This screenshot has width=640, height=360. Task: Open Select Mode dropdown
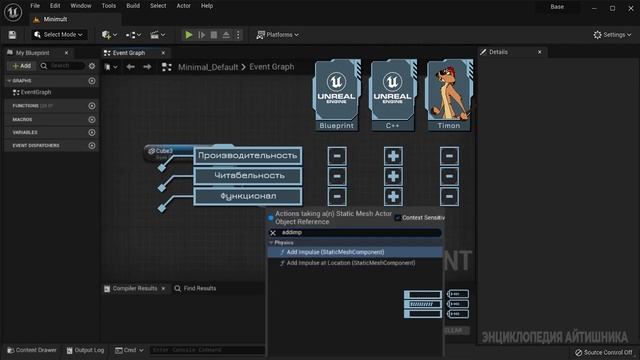pyautogui.click(x=59, y=35)
